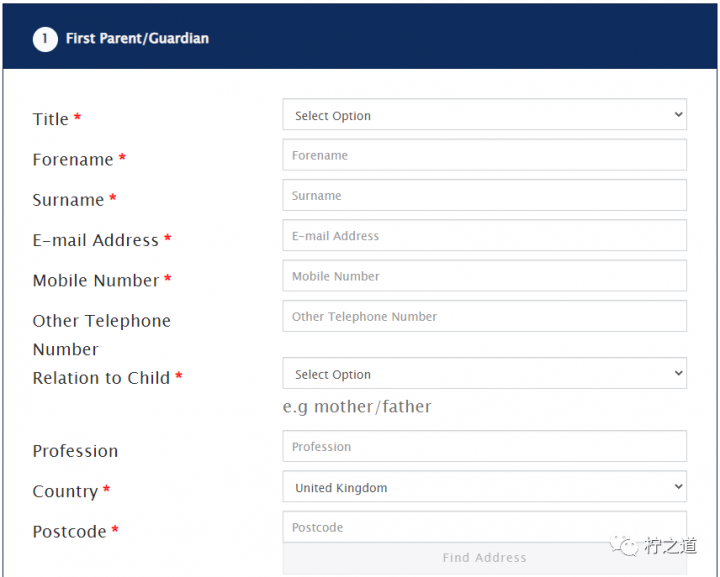Click the Relation to Child label

click(x=101, y=378)
